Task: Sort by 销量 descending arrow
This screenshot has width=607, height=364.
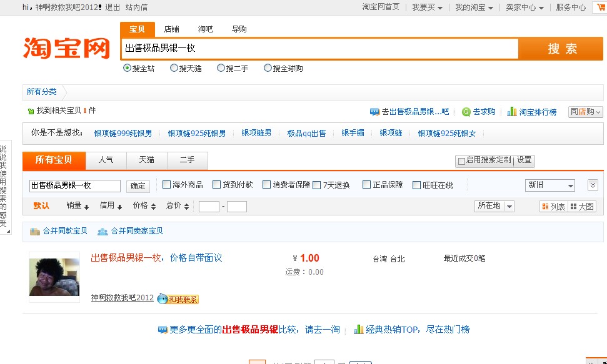Action: [86, 207]
